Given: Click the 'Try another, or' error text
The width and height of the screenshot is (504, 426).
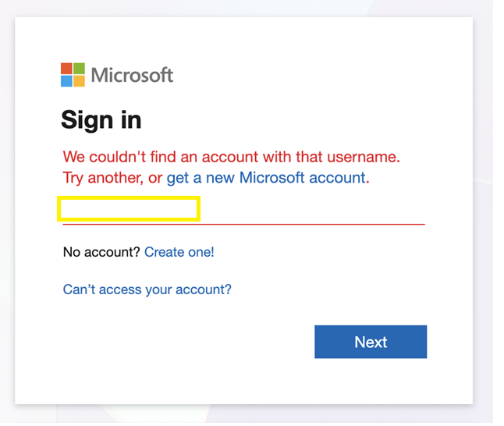Looking at the screenshot, I should 112,178.
